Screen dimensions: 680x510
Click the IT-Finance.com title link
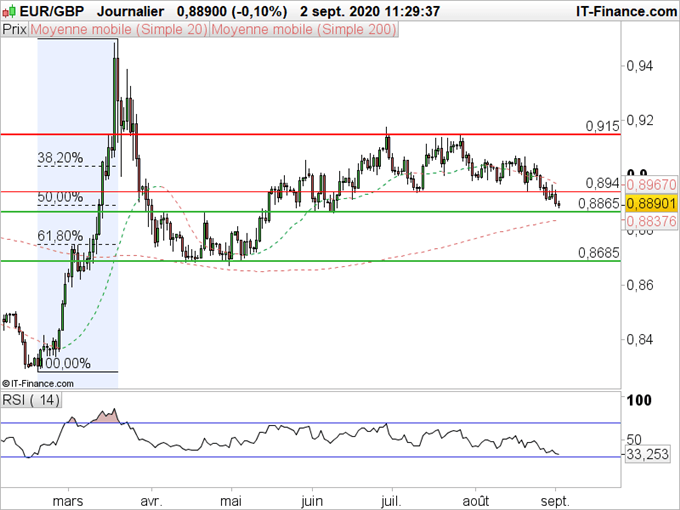point(627,11)
